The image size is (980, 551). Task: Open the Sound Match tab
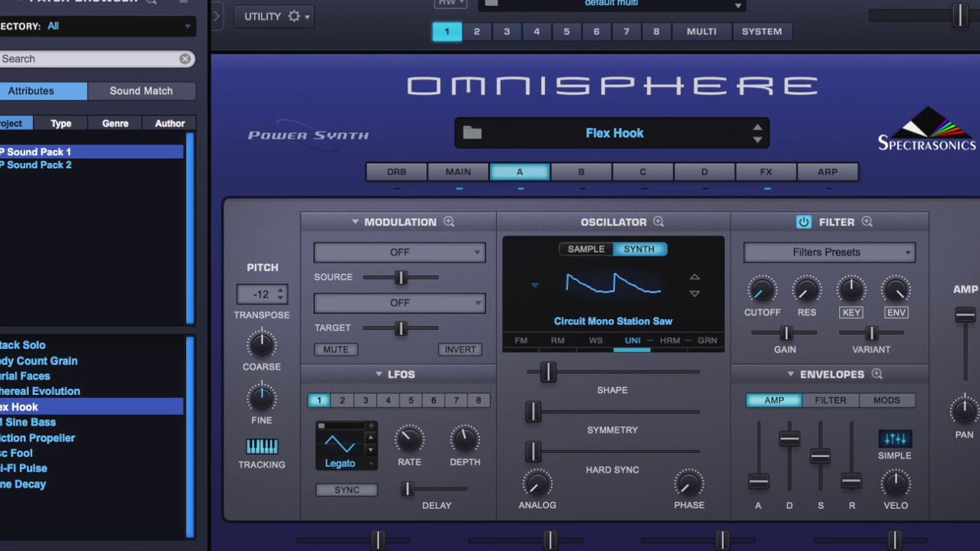(x=142, y=90)
